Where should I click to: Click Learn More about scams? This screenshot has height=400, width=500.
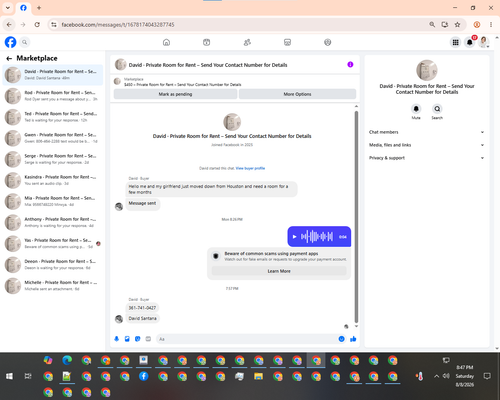click(x=279, y=271)
